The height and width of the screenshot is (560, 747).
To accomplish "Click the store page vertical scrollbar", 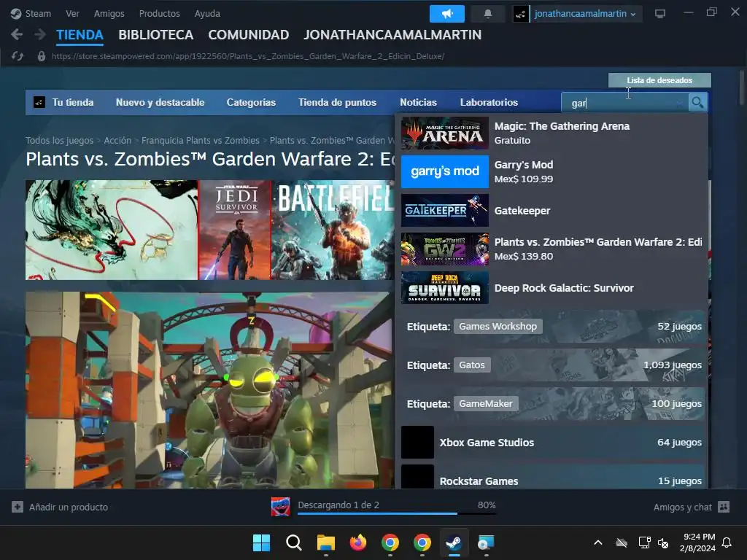I will (x=741, y=87).
